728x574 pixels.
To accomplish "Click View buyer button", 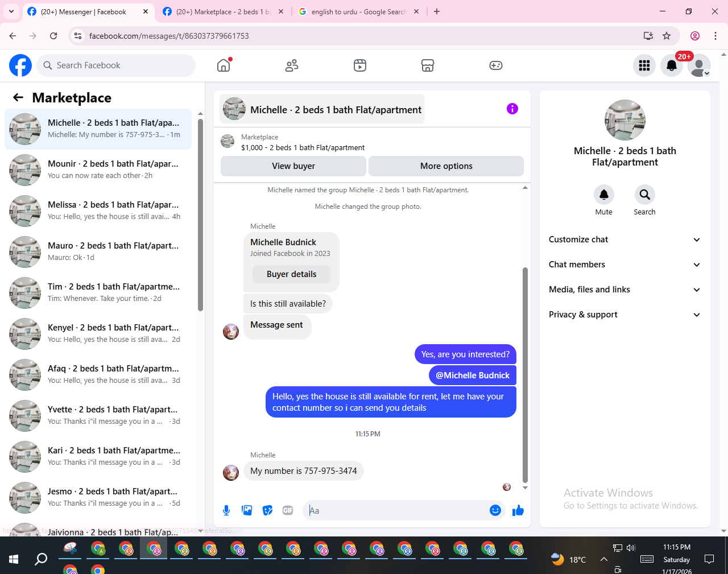I will (x=293, y=166).
